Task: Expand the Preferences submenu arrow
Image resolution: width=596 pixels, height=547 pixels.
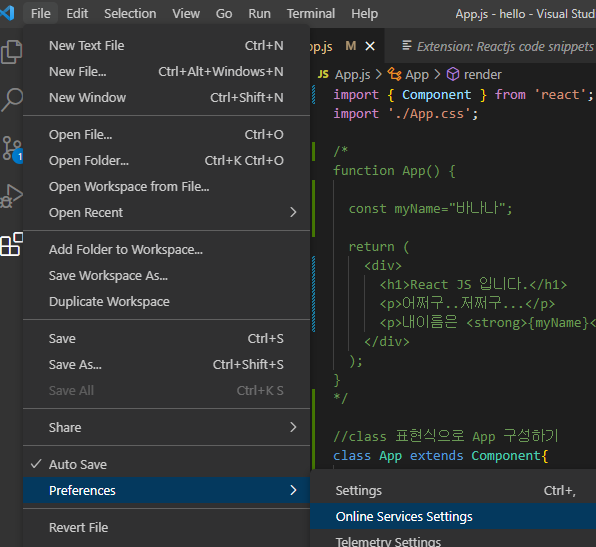Action: pyautogui.click(x=293, y=490)
